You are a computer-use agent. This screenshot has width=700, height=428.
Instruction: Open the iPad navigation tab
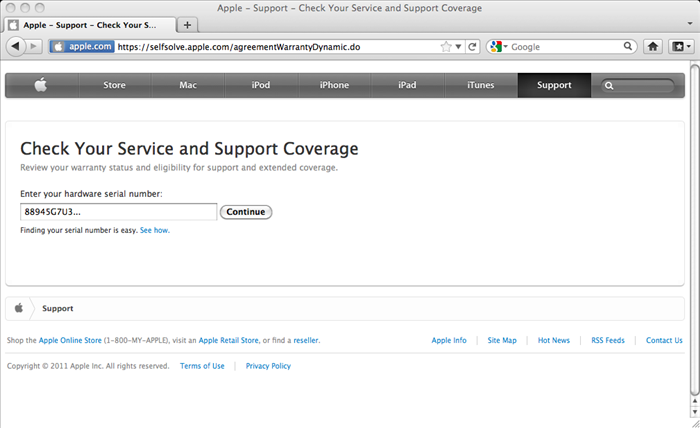click(407, 85)
